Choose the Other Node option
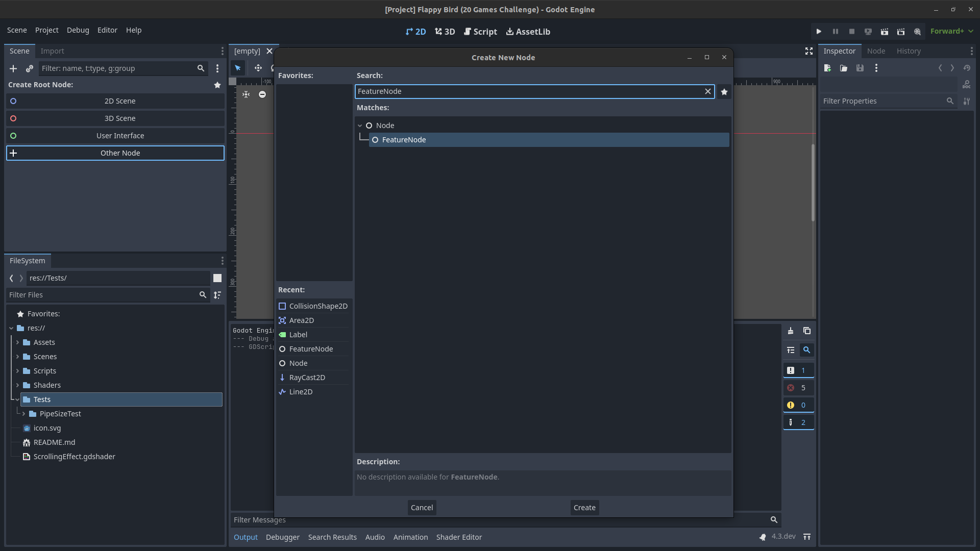This screenshot has height=551, width=980. pyautogui.click(x=115, y=153)
